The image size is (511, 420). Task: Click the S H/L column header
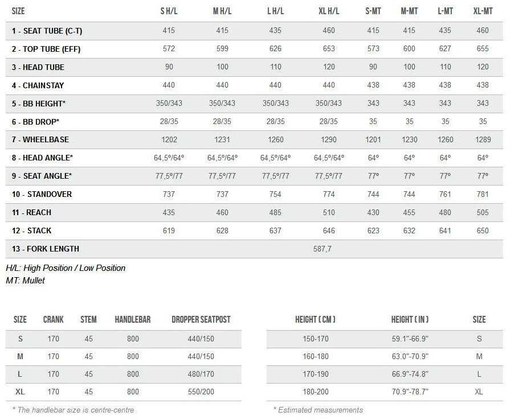169,11
